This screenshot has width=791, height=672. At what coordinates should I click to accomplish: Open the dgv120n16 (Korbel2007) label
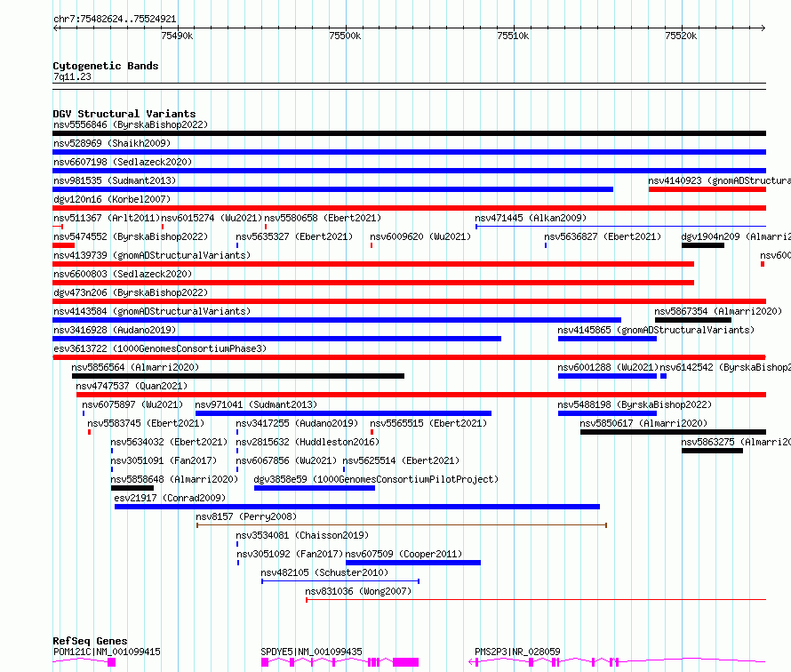pos(112,199)
